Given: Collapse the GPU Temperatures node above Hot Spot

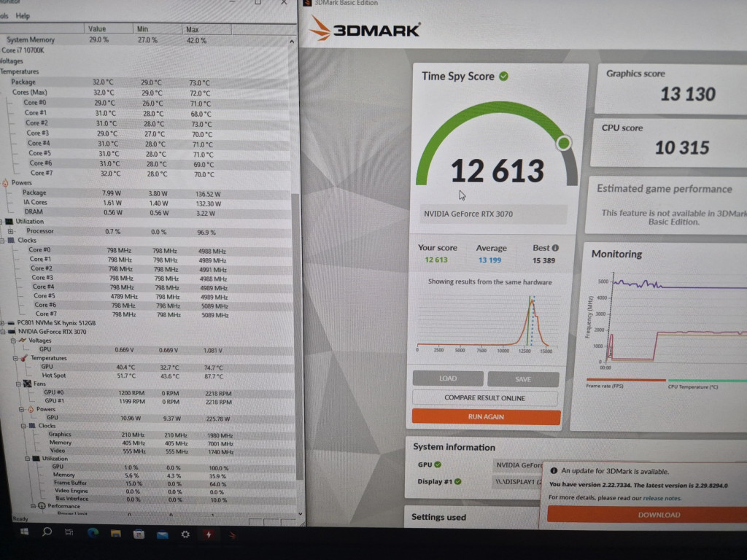Looking at the screenshot, I should [15, 358].
